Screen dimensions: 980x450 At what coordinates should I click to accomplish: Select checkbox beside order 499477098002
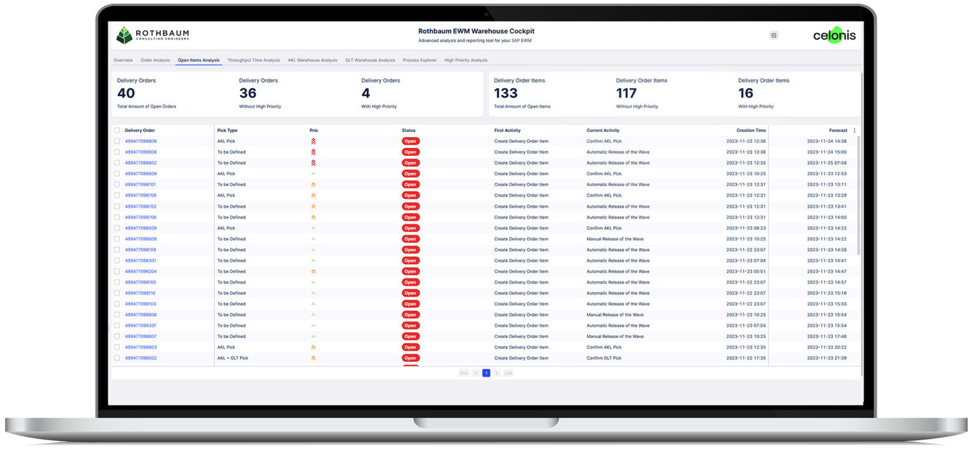117,358
